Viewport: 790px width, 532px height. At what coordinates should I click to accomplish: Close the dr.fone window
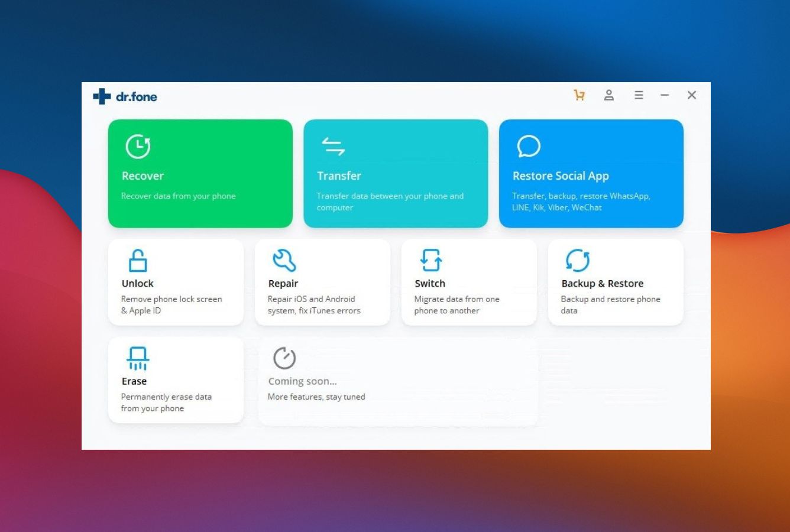pos(692,95)
